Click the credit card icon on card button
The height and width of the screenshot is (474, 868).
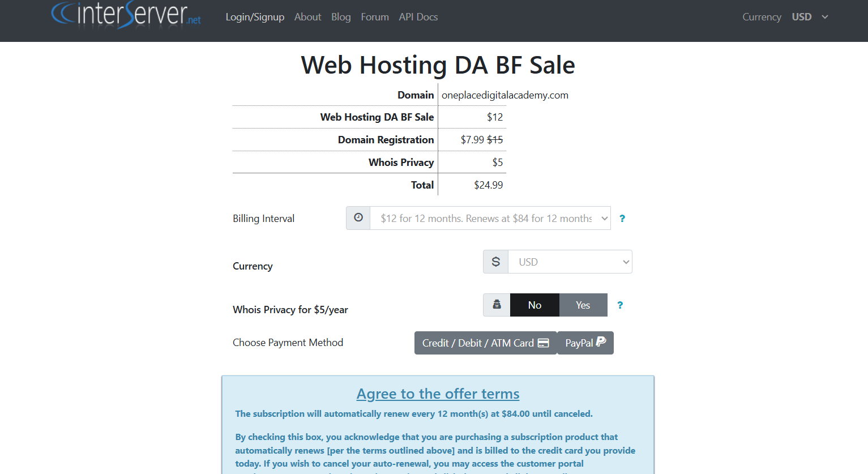click(544, 343)
